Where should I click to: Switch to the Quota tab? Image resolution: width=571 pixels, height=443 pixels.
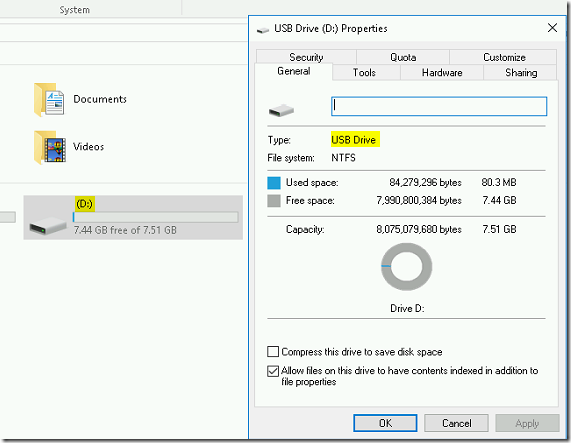403,57
